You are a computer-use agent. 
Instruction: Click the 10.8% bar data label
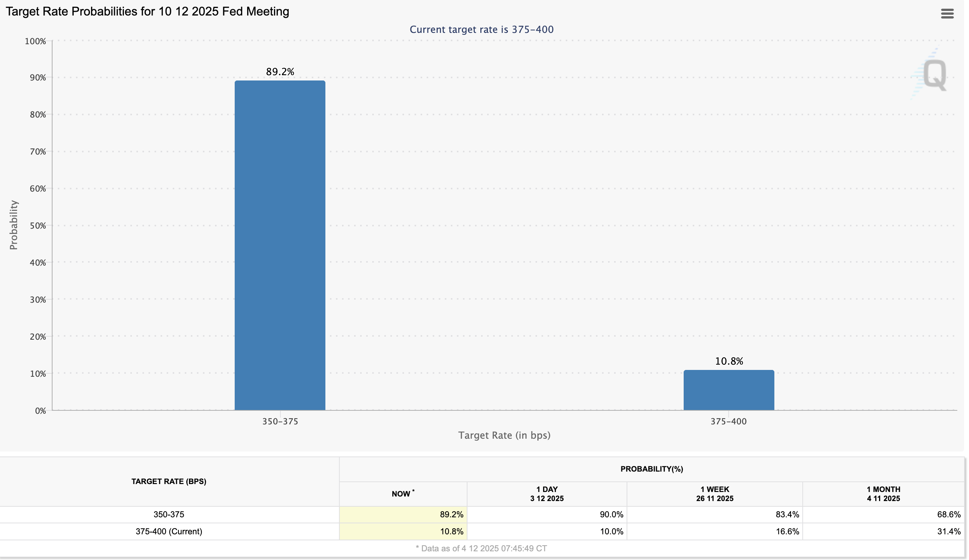click(x=728, y=361)
